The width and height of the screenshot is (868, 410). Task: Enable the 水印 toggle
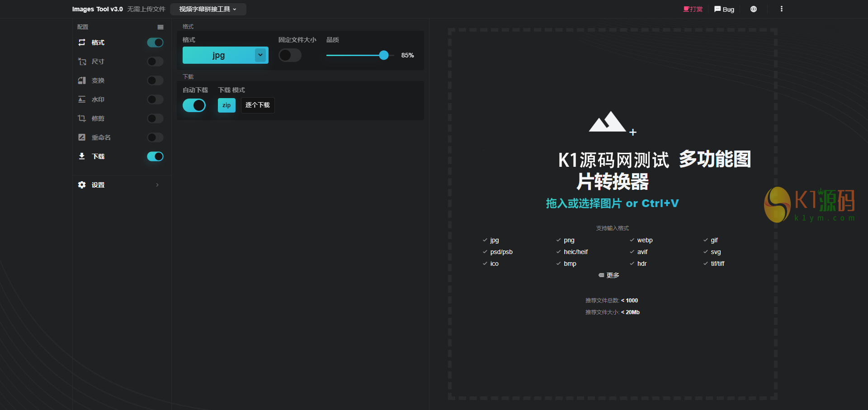pos(155,99)
